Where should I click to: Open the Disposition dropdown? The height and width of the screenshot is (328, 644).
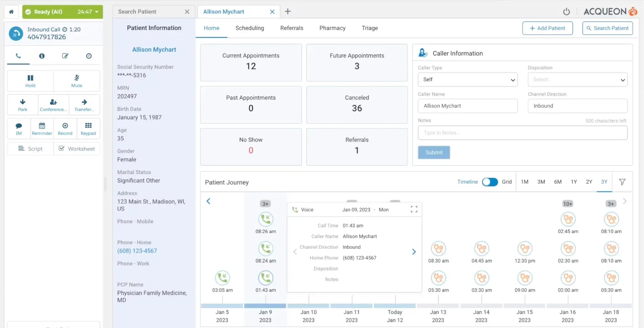[577, 79]
